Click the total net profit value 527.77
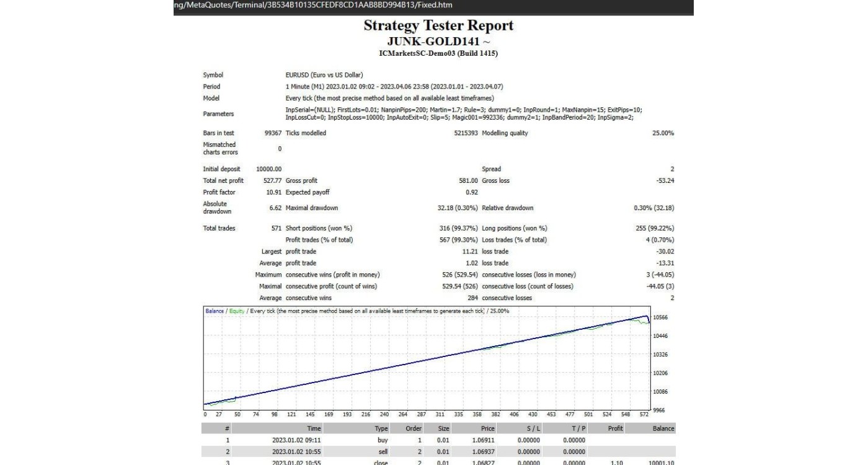This screenshot has height=465, width=868. (269, 180)
